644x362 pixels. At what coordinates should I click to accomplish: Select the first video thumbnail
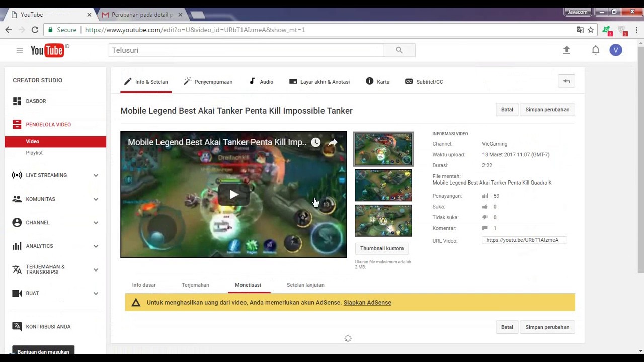pyautogui.click(x=383, y=149)
